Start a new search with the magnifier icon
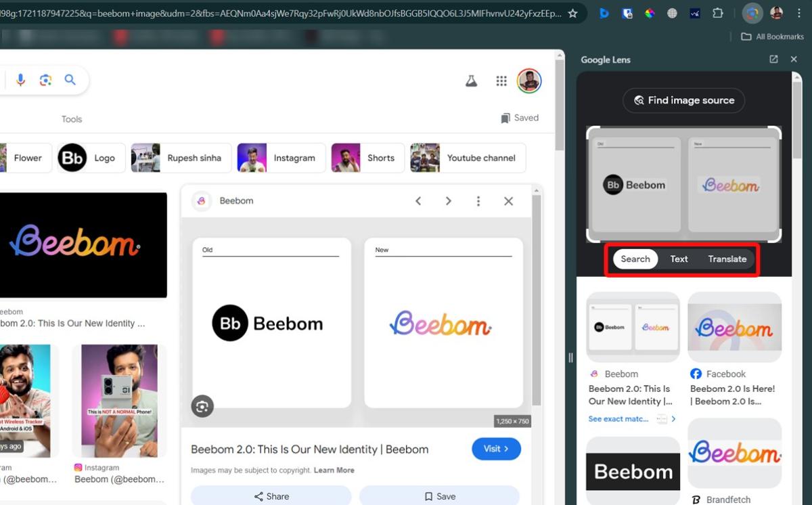Viewport: 812px width, 505px height. (70, 79)
